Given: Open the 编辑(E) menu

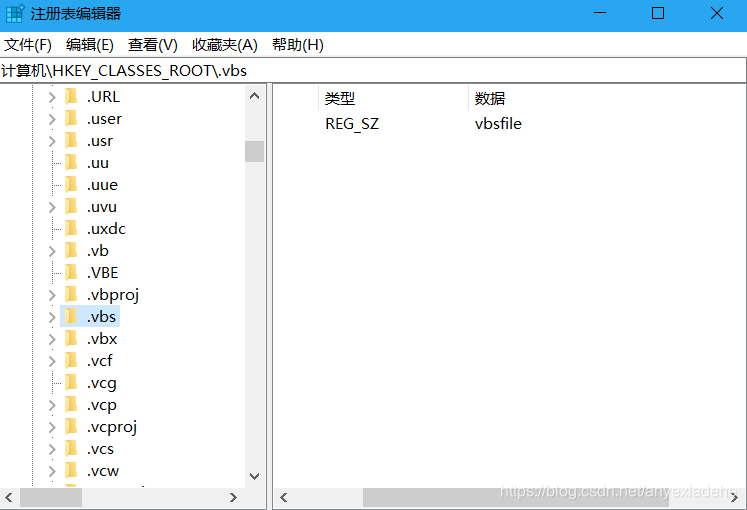Looking at the screenshot, I should [90, 45].
